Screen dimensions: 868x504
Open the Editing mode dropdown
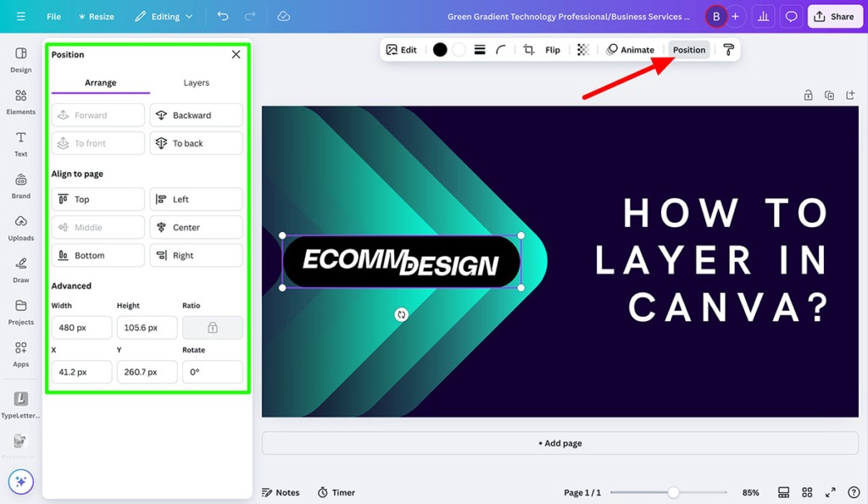(164, 15)
